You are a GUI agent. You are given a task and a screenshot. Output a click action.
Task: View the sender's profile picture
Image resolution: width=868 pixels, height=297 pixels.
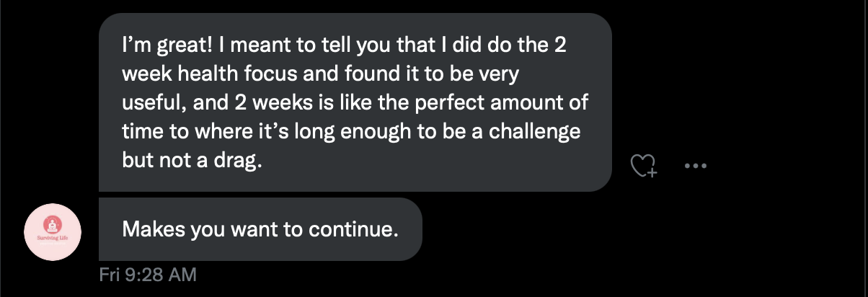coord(53,231)
